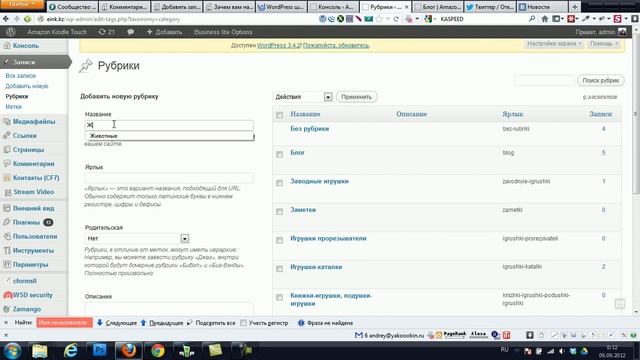Click the bookmark star icon
Viewport: 640px width, 360px height.
click(379, 19)
